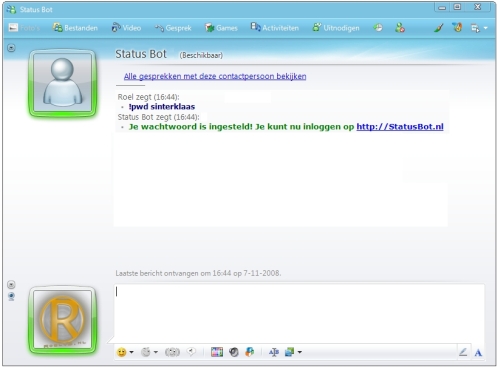Start a Video call
The width and height of the screenshot is (500, 368).
point(126,28)
